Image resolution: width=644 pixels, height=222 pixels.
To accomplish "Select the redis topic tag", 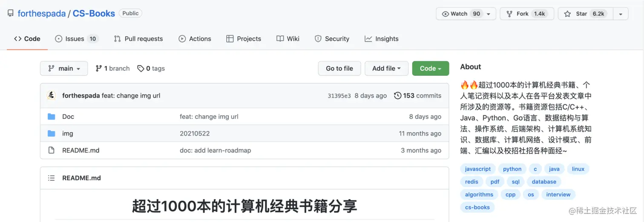I will click(x=471, y=182).
